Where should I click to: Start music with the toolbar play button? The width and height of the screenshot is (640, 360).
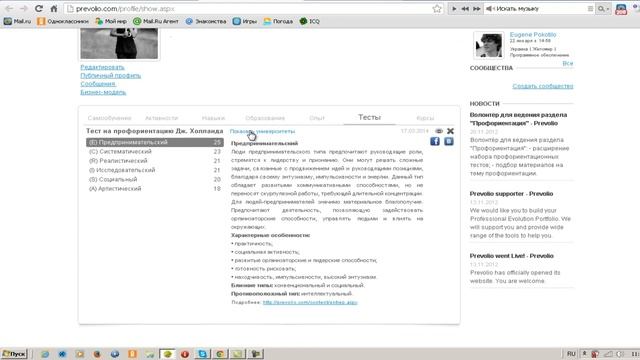[x=454, y=9]
